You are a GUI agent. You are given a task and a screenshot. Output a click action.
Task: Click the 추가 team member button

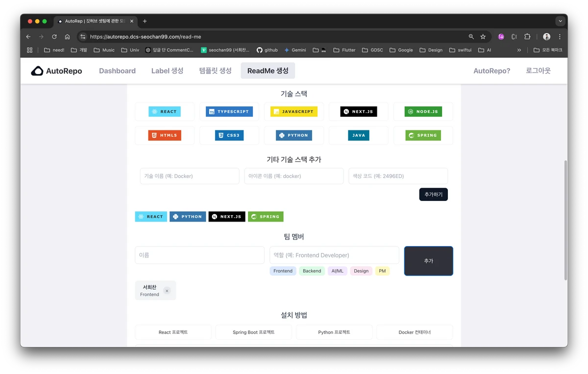428,261
